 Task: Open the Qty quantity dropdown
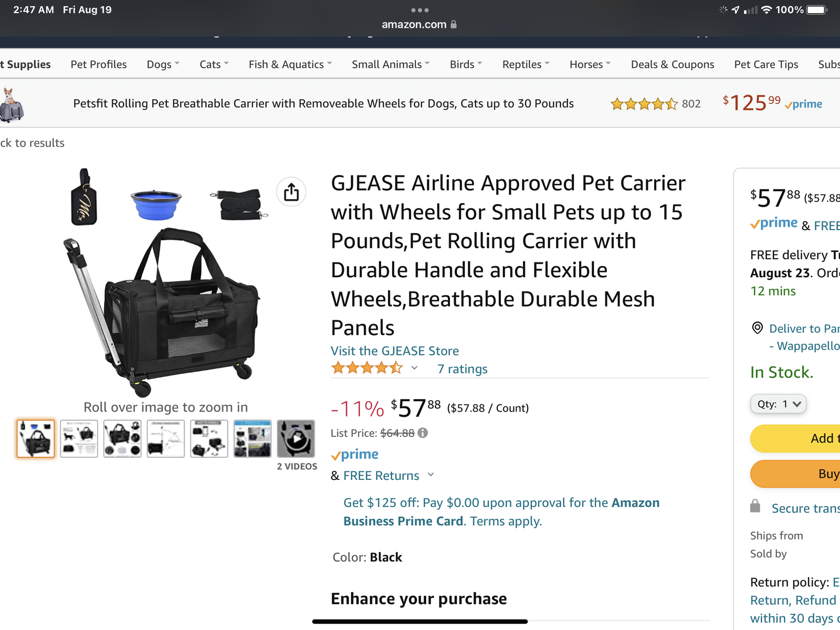(778, 404)
